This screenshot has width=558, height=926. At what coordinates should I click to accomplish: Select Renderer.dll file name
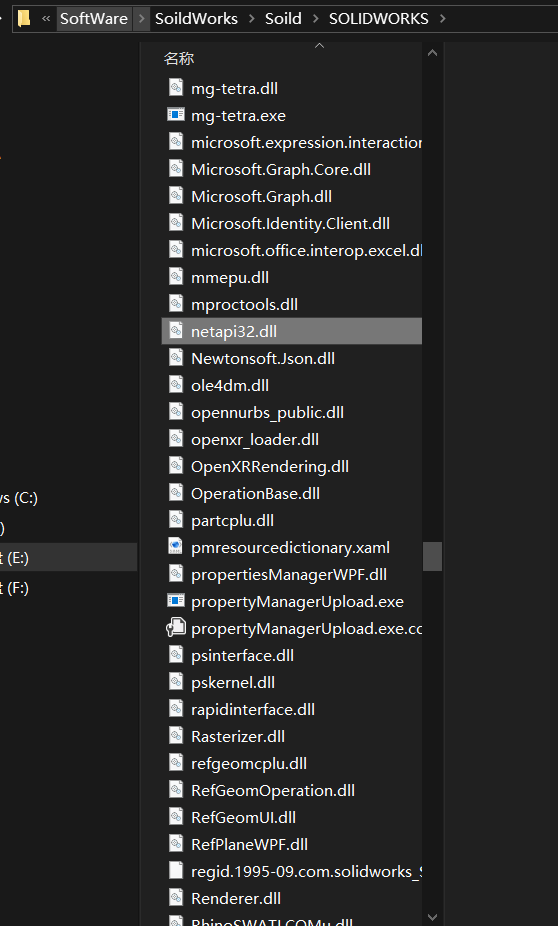point(236,898)
